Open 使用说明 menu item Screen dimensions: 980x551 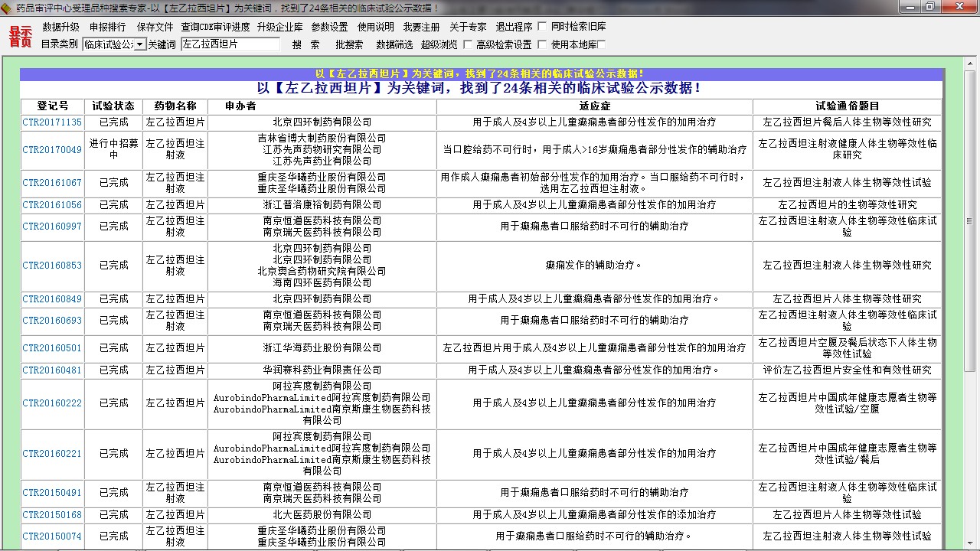click(x=376, y=27)
